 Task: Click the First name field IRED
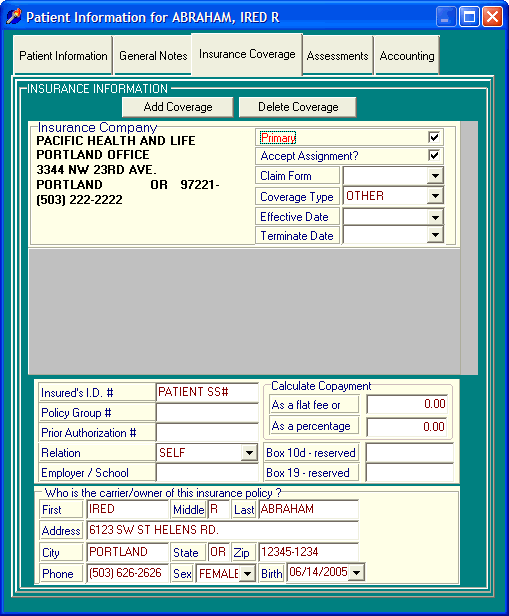point(128,509)
